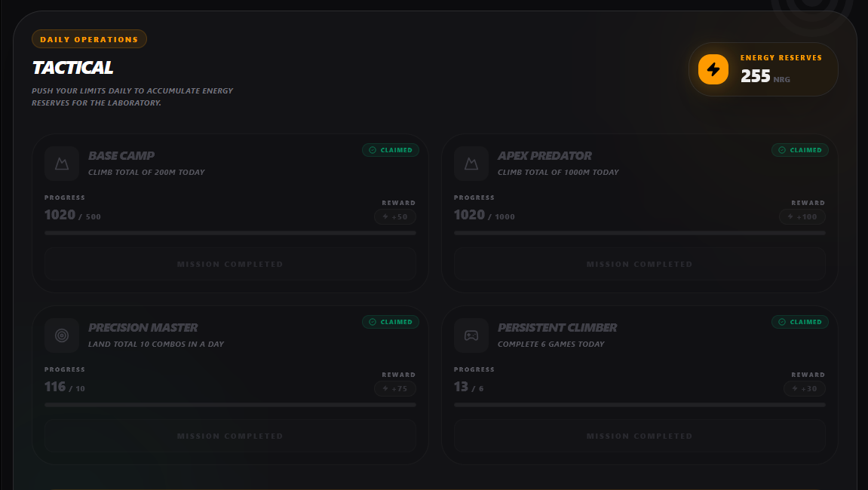Click 'Climb total of 200m today' text
The width and height of the screenshot is (868, 490).
(146, 172)
